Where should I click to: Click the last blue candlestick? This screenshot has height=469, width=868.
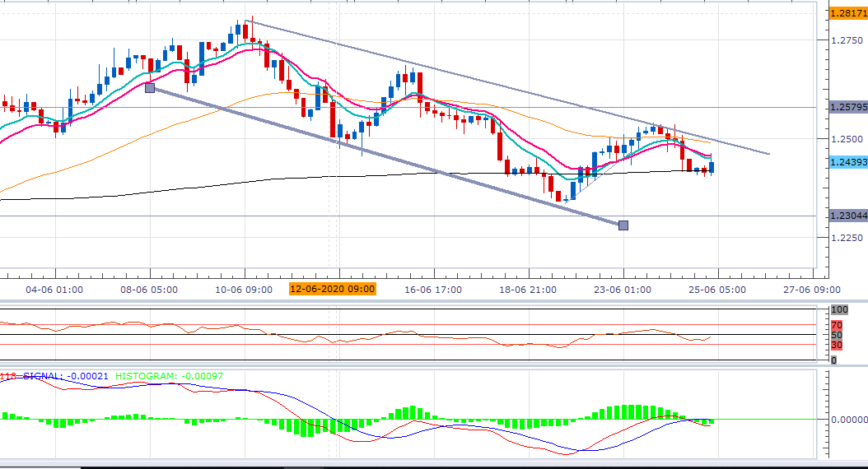pos(712,168)
